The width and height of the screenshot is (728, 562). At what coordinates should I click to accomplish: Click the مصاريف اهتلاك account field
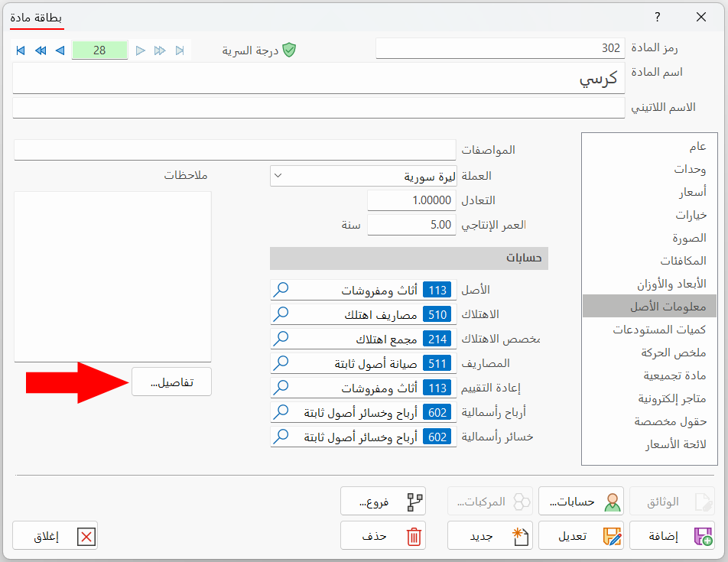coord(363,314)
